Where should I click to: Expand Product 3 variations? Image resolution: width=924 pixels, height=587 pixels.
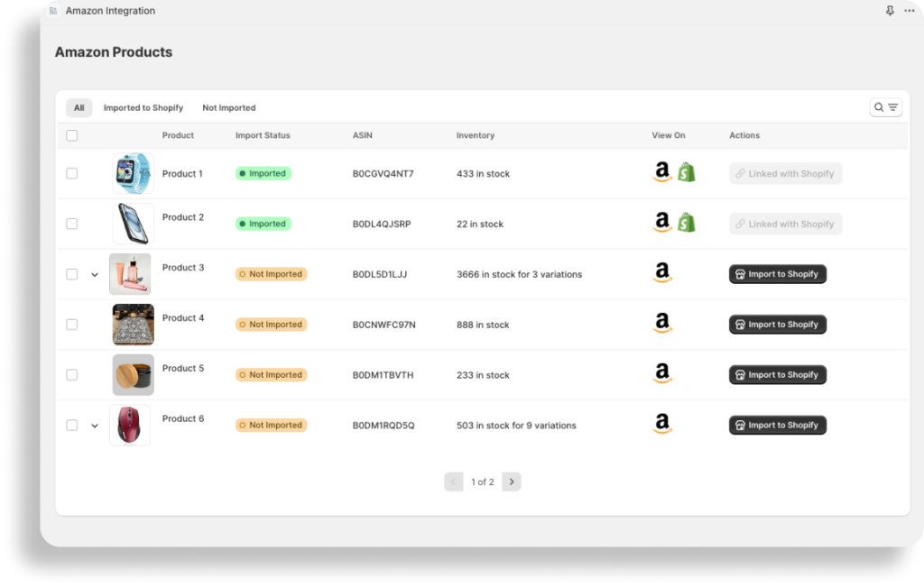94,274
